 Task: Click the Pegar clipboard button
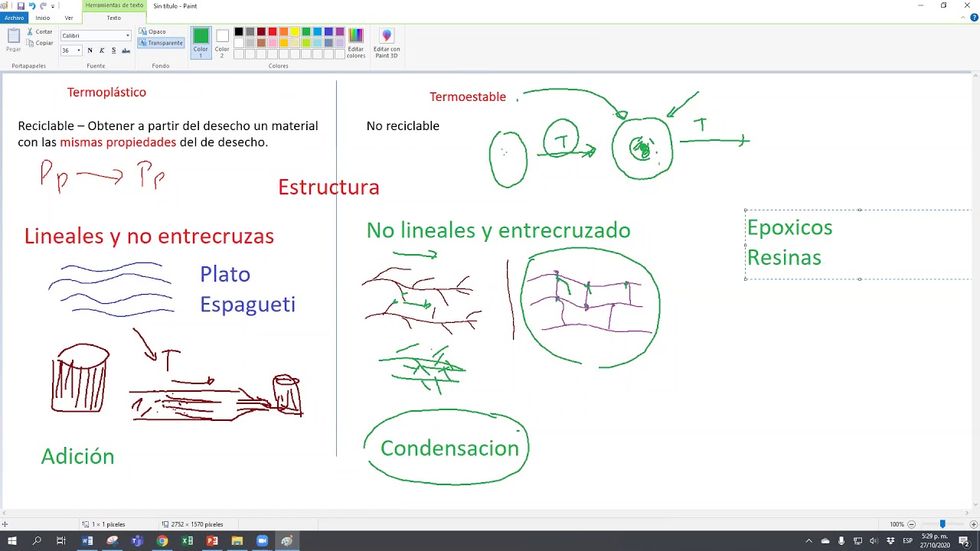pos(13,41)
